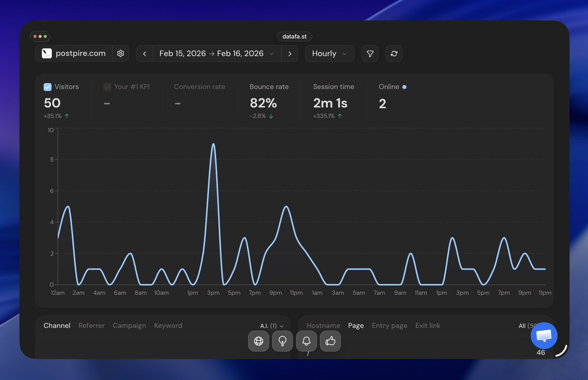Uncheck the Visitors checkbox
This screenshot has height=380, width=588.
[x=48, y=87]
